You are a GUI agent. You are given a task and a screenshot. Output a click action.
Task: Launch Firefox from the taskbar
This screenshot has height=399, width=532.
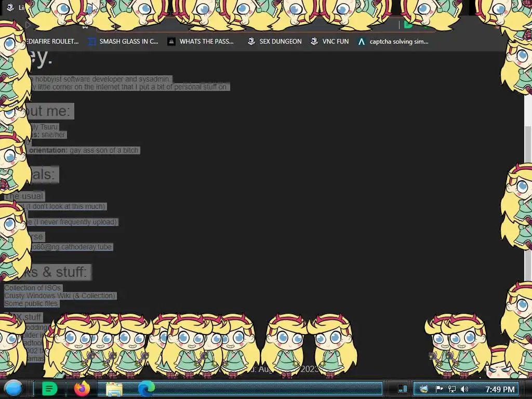(82, 389)
